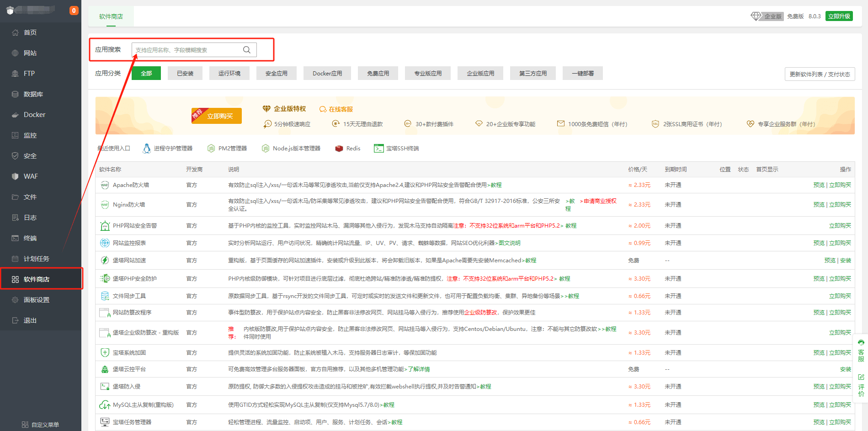Open Docker in the sidebar

point(34,115)
